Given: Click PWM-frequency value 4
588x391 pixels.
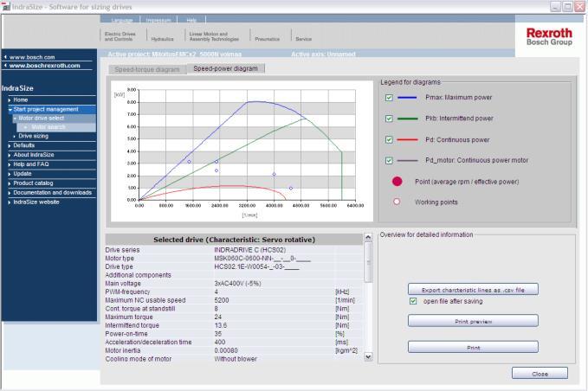Looking at the screenshot, I should tap(216, 292).
